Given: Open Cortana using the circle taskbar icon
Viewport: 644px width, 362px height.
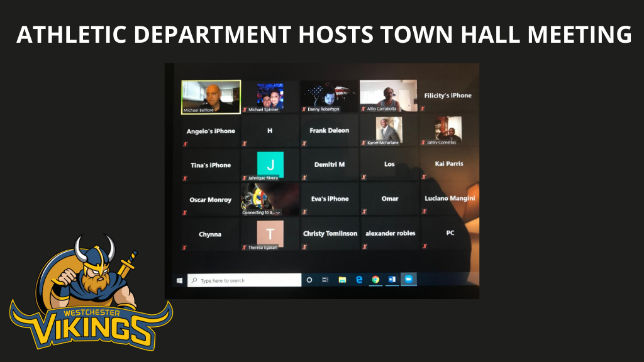Looking at the screenshot, I should tap(309, 279).
